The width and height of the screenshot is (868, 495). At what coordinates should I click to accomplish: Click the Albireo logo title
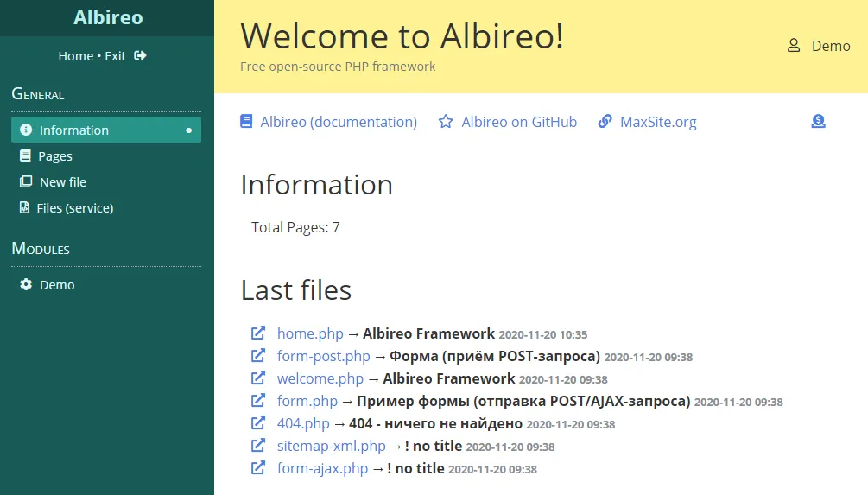(x=108, y=18)
